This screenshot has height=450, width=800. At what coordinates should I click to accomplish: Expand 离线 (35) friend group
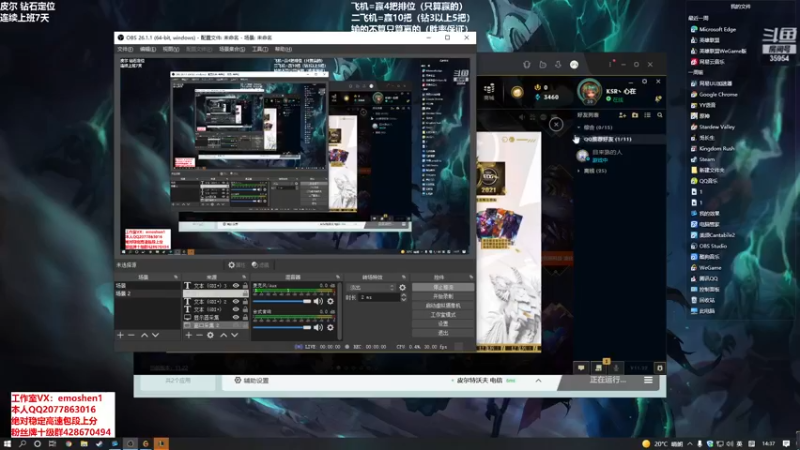(579, 171)
